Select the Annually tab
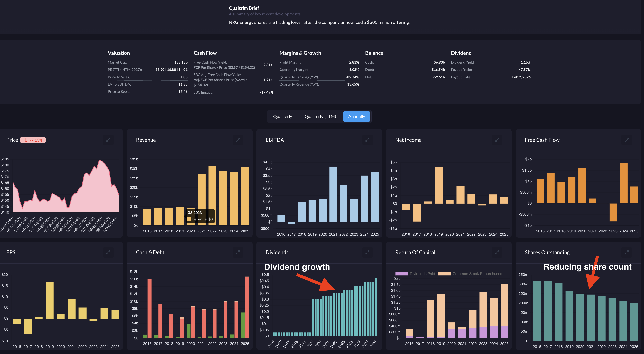 [356, 116]
